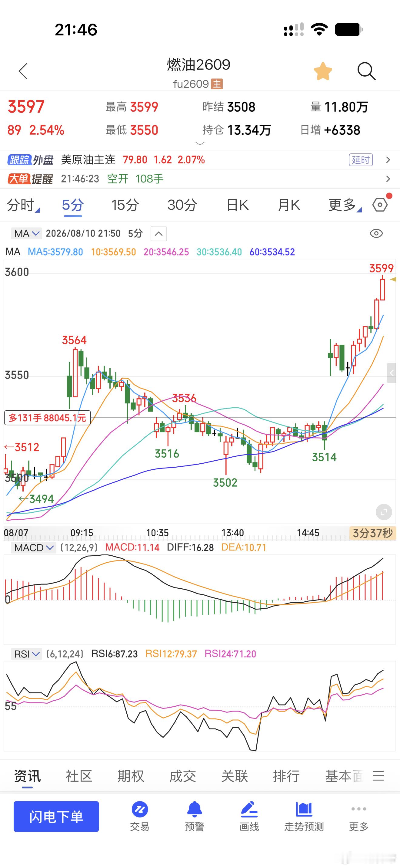400x868 pixels.
Task: Switch to the 15分 chart period tab
Action: point(125,205)
